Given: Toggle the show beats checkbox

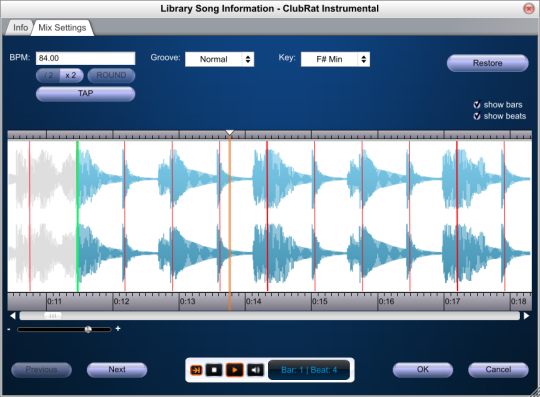Looking at the screenshot, I should 477,116.
